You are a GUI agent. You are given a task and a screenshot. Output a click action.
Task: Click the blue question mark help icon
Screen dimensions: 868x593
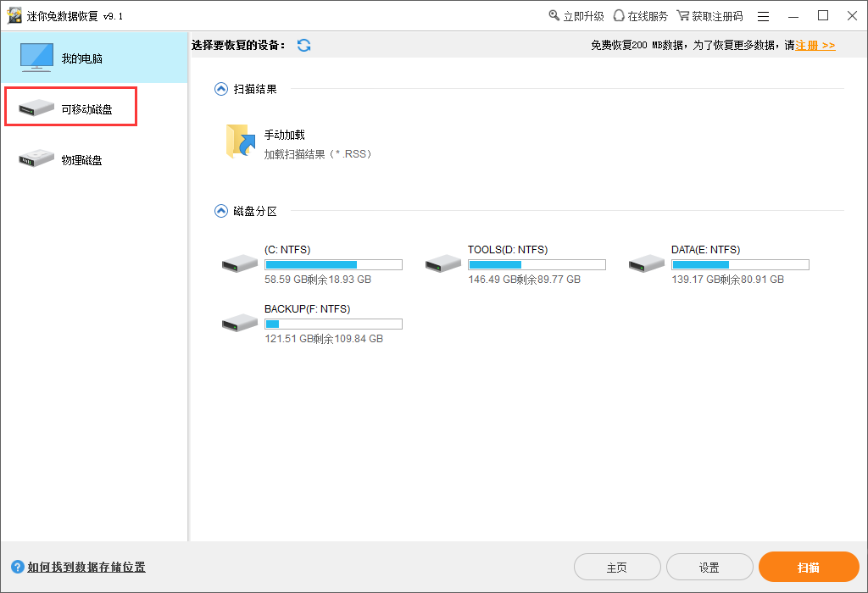(x=18, y=567)
